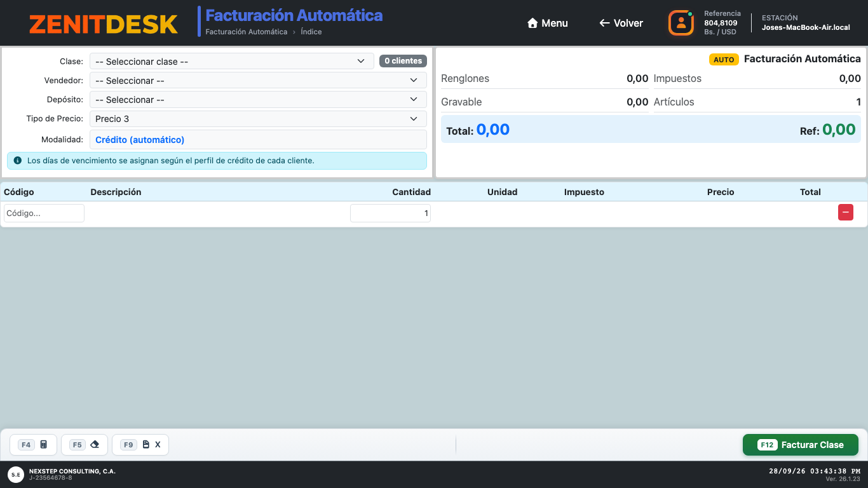This screenshot has height=488, width=868.
Task: Click the Índice breadcrumb item
Action: 311,32
